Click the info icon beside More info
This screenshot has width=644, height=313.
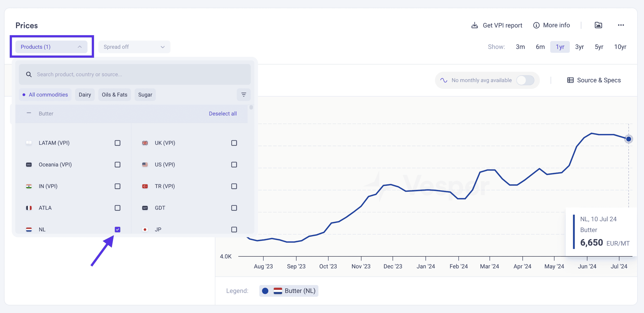click(536, 25)
